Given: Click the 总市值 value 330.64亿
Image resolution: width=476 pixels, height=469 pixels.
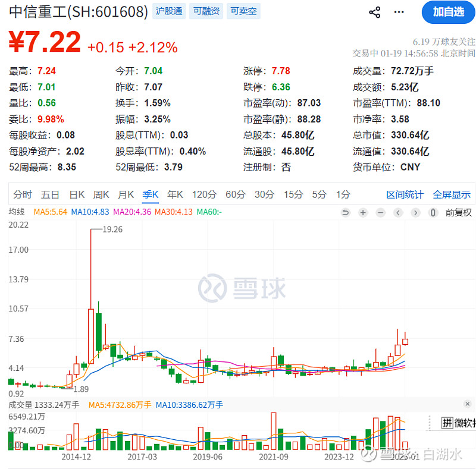Looking at the screenshot, I should click(x=410, y=135).
